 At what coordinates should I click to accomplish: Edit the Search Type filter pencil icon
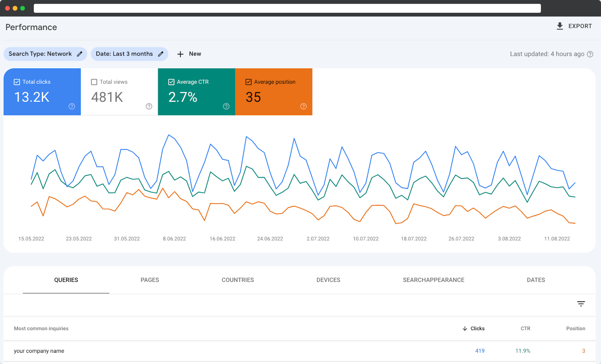point(80,54)
